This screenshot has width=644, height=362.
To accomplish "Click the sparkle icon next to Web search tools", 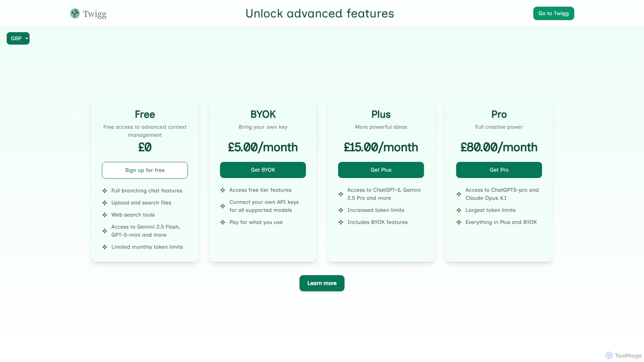I will click(105, 215).
